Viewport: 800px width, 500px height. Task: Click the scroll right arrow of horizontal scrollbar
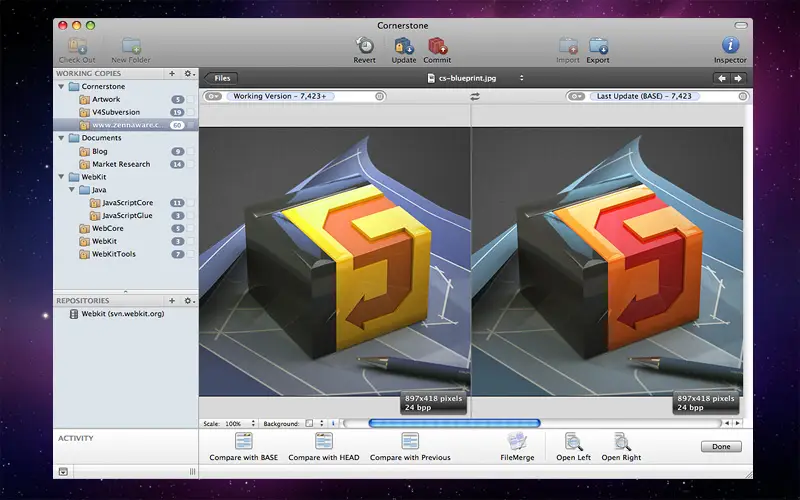coord(737,423)
